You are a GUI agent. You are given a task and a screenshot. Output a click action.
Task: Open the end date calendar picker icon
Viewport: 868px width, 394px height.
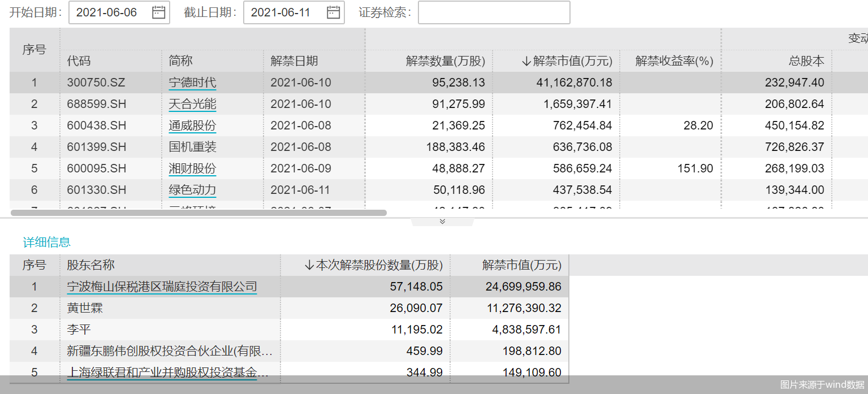[x=334, y=12]
